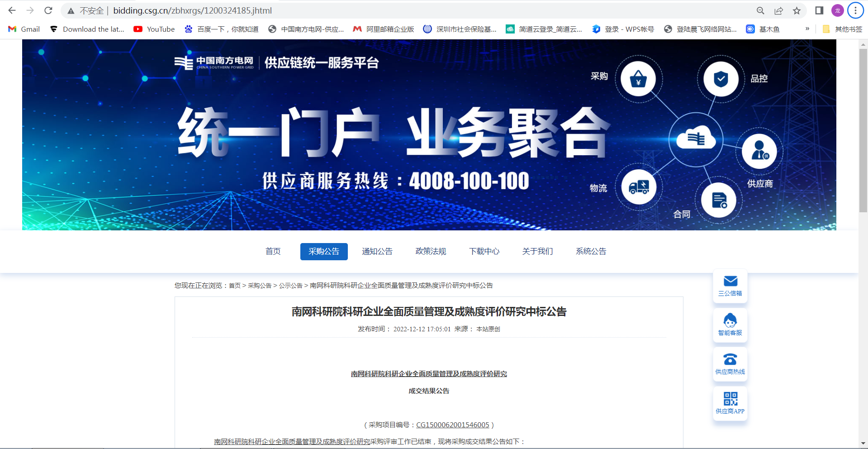Open the browser side panel icon
This screenshot has height=449, width=868.
[x=819, y=10]
